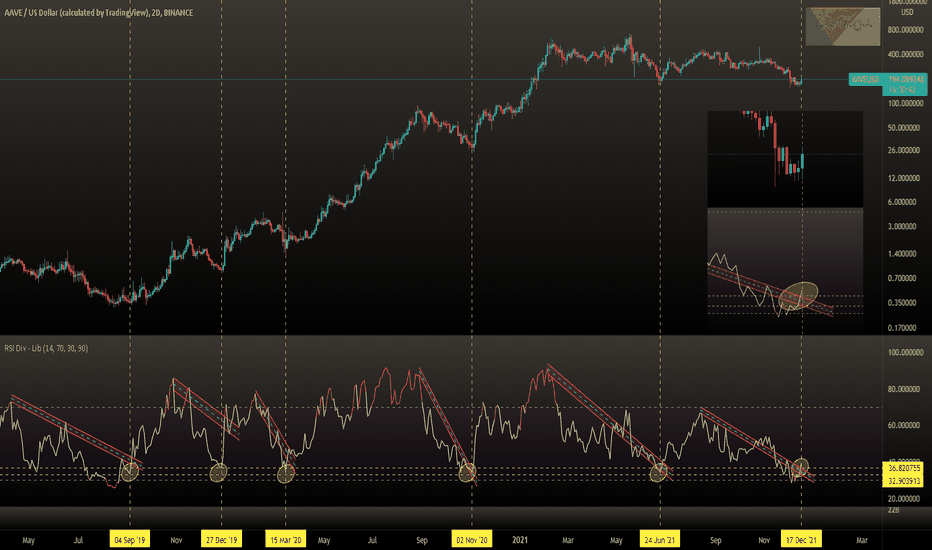Click the '0.700000' price axis value
932x550 pixels.
(903, 278)
